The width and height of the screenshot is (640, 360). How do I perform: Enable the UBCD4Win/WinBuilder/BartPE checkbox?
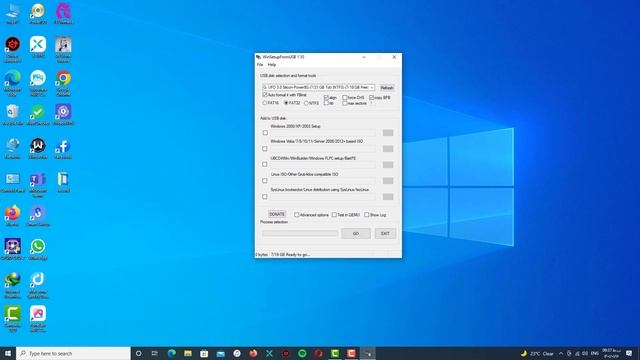(x=265, y=164)
